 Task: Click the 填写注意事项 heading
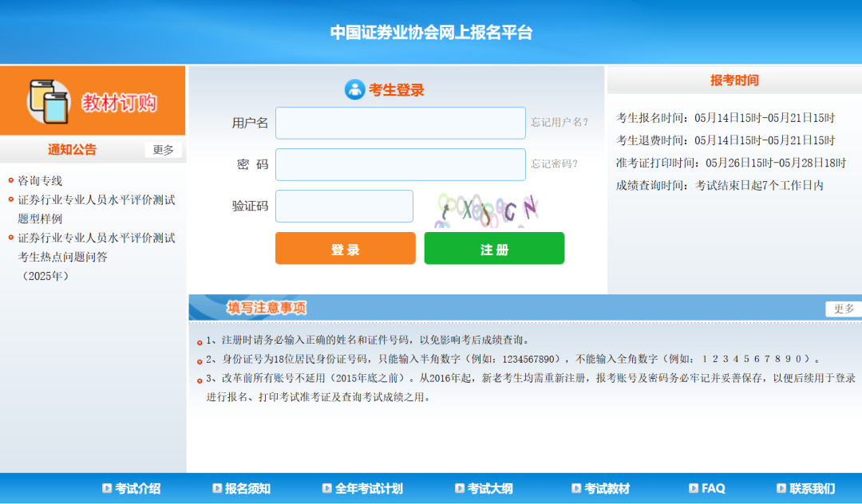(x=267, y=308)
